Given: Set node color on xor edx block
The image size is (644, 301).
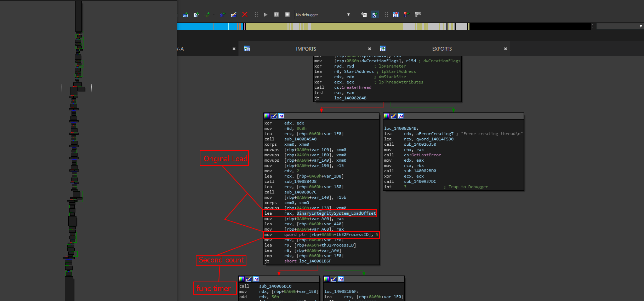Looking at the screenshot, I should click(267, 116).
